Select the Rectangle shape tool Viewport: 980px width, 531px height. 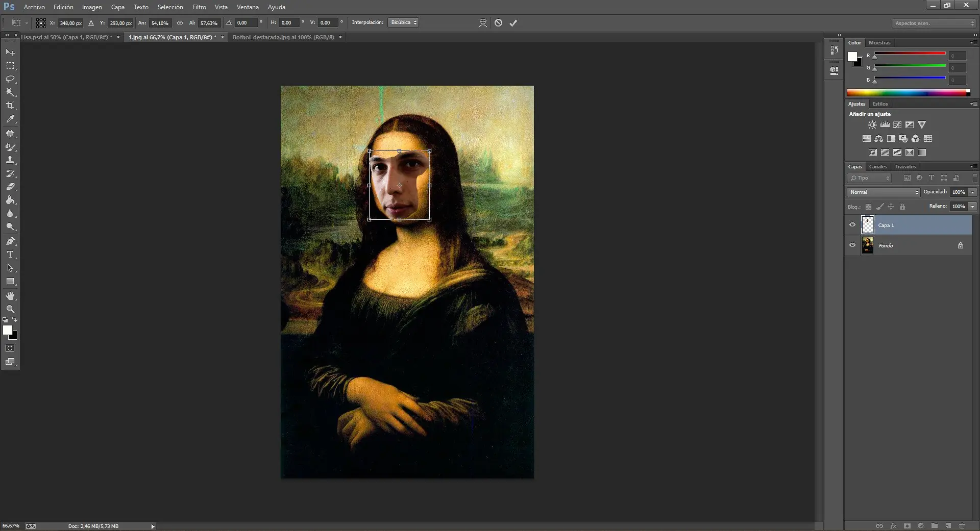[10, 281]
